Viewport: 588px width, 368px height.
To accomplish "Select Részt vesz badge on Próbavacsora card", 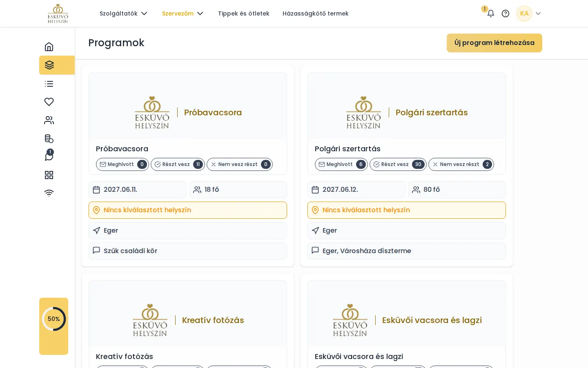I will pyautogui.click(x=178, y=164).
